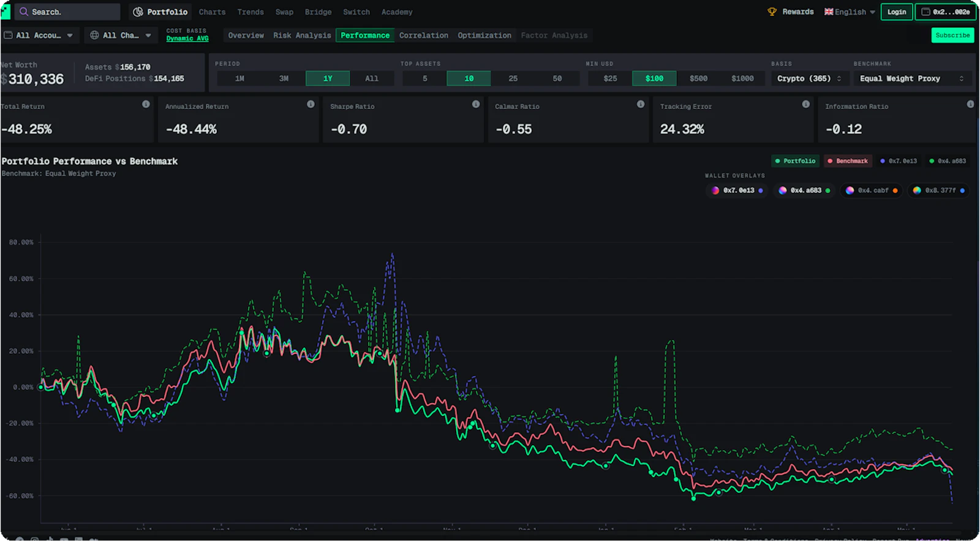Open the English language dropdown arrow
The width and height of the screenshot is (980, 542).
pos(872,12)
